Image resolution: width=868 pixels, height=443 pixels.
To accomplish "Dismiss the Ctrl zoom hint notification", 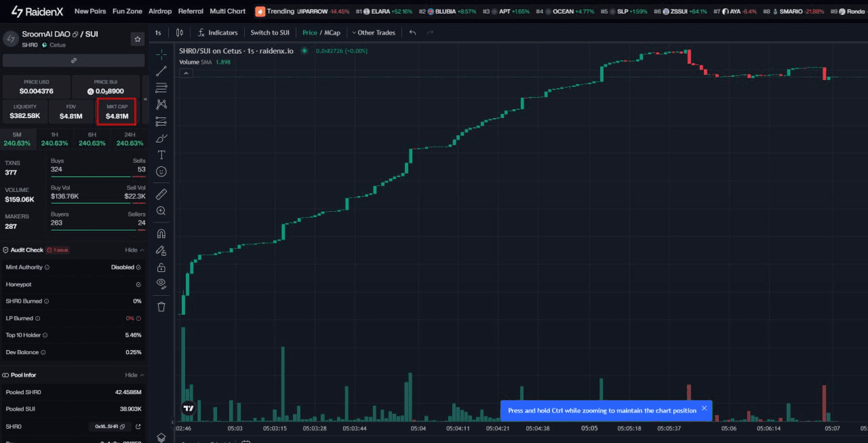I will [x=704, y=408].
